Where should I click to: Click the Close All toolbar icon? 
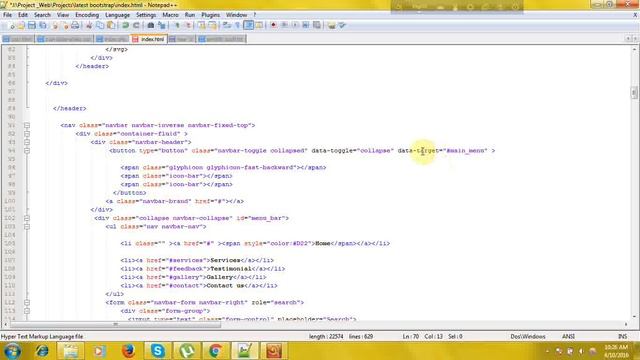(65, 25)
